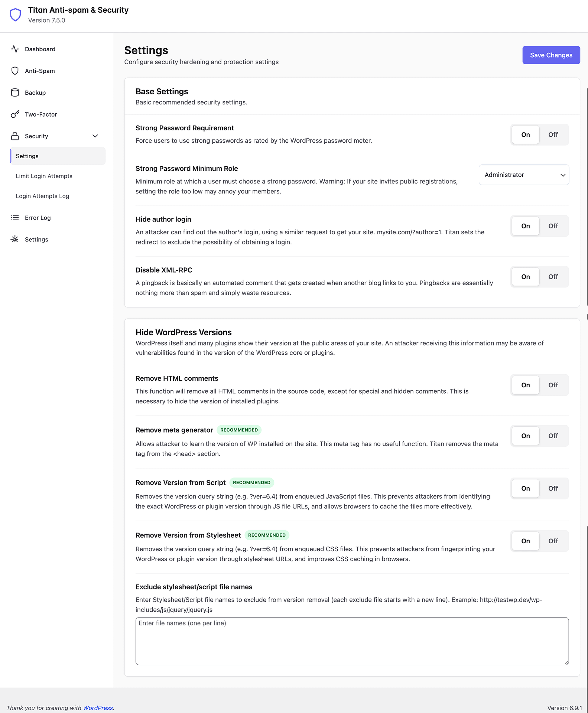588x713 pixels.
Task: Click the Titan shield logo icon
Action: pyautogui.click(x=15, y=15)
